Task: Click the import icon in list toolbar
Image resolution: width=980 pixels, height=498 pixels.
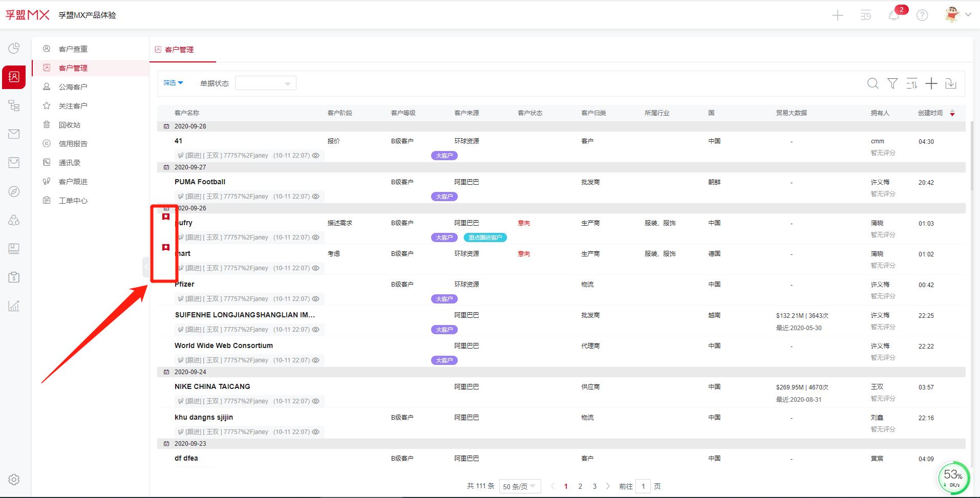Action: point(951,83)
